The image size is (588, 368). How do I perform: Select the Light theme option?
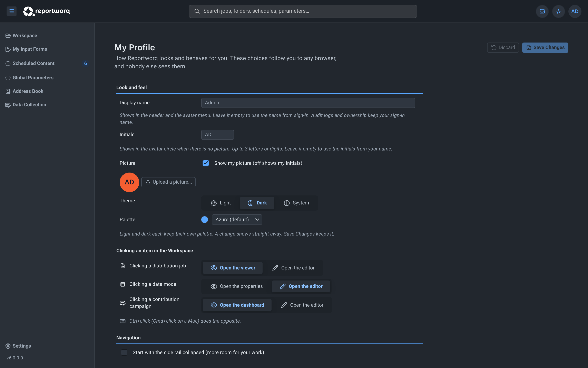coord(220,203)
